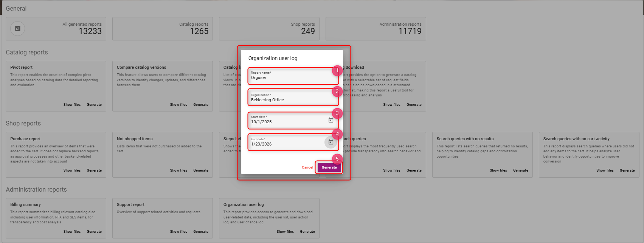Open the Organization dropdown field
Viewport: 644px width, 243px height.
pos(291,100)
